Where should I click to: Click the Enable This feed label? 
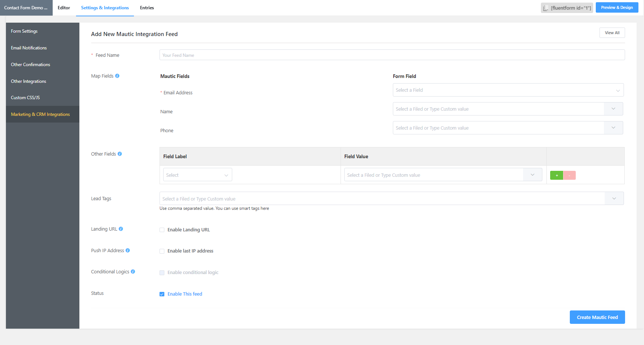(185, 294)
